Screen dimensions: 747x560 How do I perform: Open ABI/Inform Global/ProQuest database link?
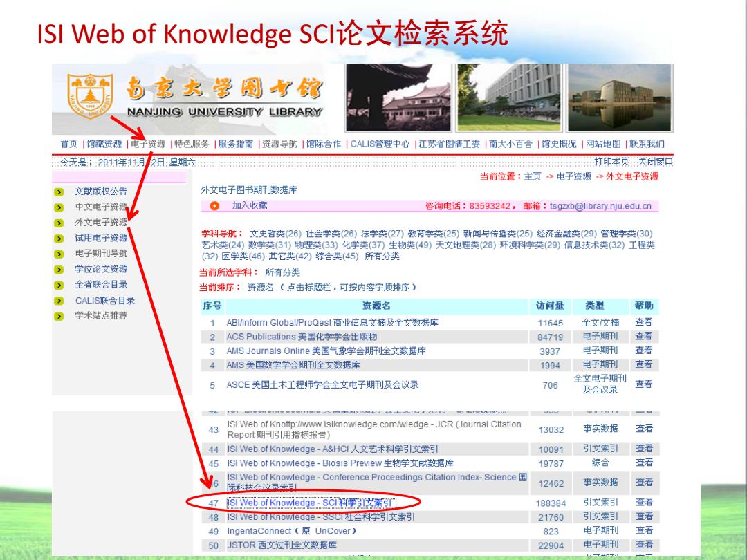(333, 323)
